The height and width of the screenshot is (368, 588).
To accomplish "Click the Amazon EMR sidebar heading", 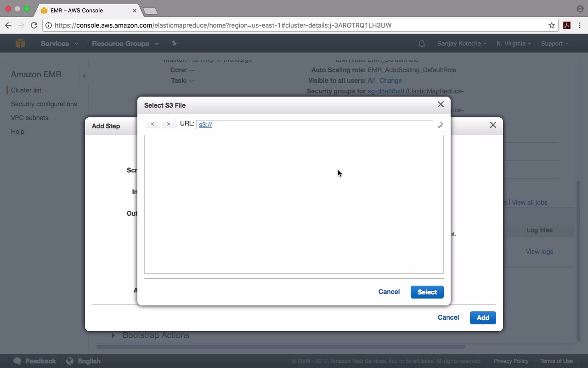I will pos(36,75).
